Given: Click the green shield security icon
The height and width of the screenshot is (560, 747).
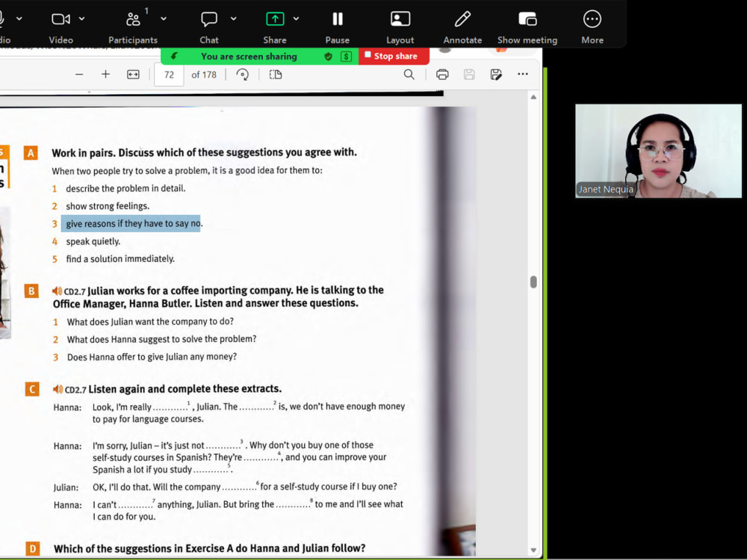Looking at the screenshot, I should click(x=328, y=57).
